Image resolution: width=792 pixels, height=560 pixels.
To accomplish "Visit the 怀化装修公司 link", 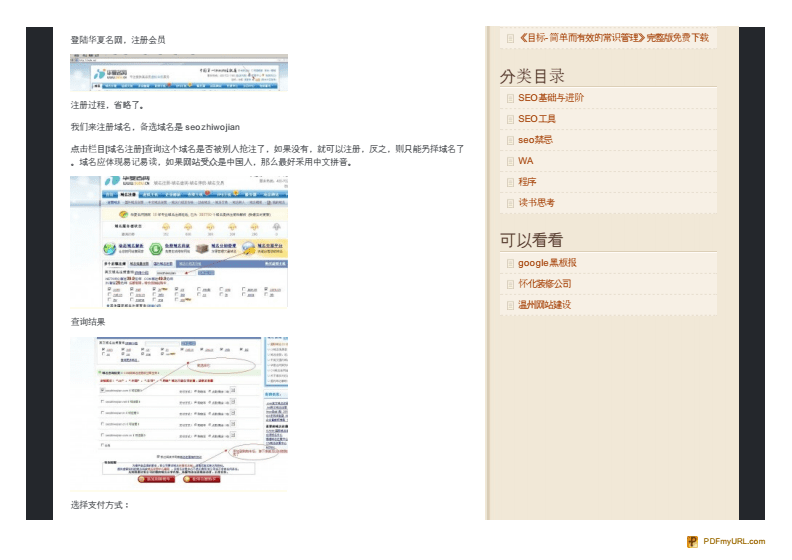I will [544, 284].
